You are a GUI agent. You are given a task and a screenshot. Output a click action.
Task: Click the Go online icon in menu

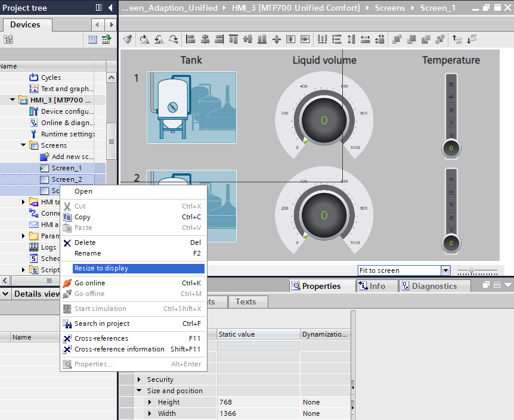click(x=67, y=283)
